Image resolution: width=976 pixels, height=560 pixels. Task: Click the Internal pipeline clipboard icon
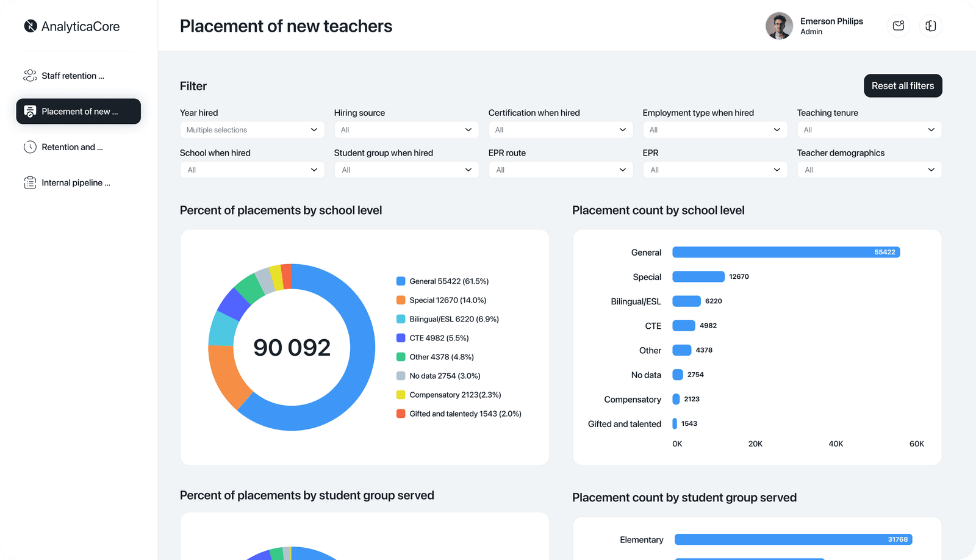[x=30, y=182]
